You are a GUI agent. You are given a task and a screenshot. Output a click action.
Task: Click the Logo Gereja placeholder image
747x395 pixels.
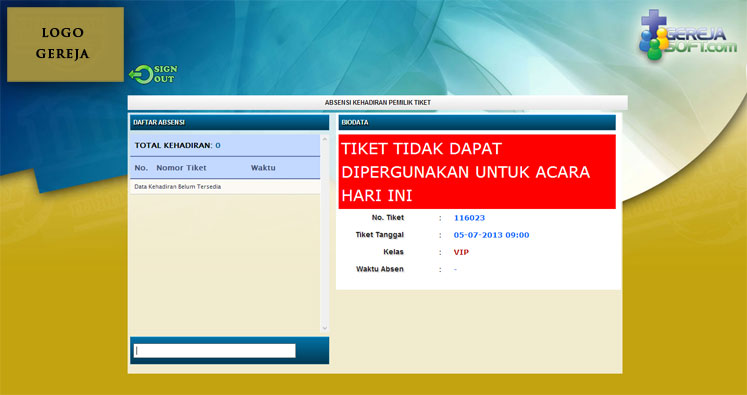click(x=65, y=44)
